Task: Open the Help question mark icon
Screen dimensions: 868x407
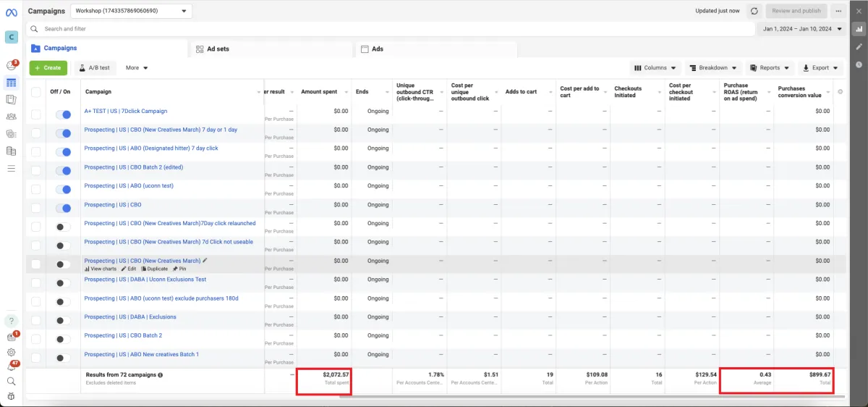Action: coord(12,321)
